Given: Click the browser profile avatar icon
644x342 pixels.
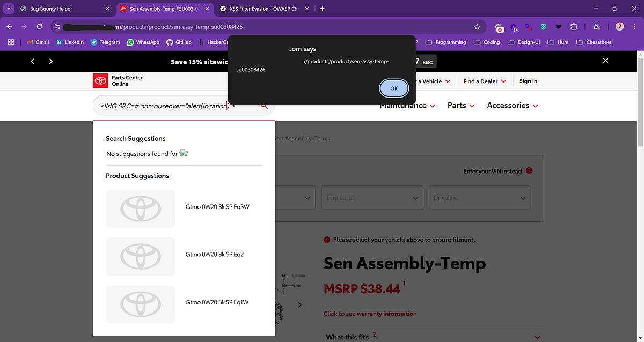Looking at the screenshot, I should pos(619,26).
